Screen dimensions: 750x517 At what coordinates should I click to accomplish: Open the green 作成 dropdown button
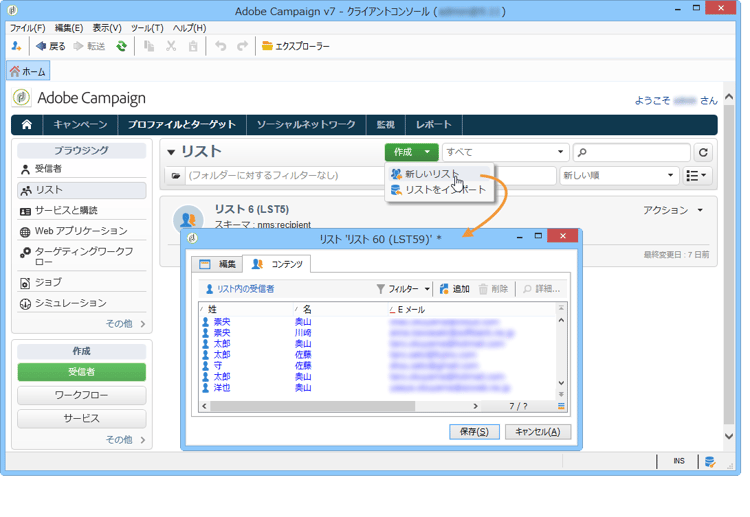point(411,152)
